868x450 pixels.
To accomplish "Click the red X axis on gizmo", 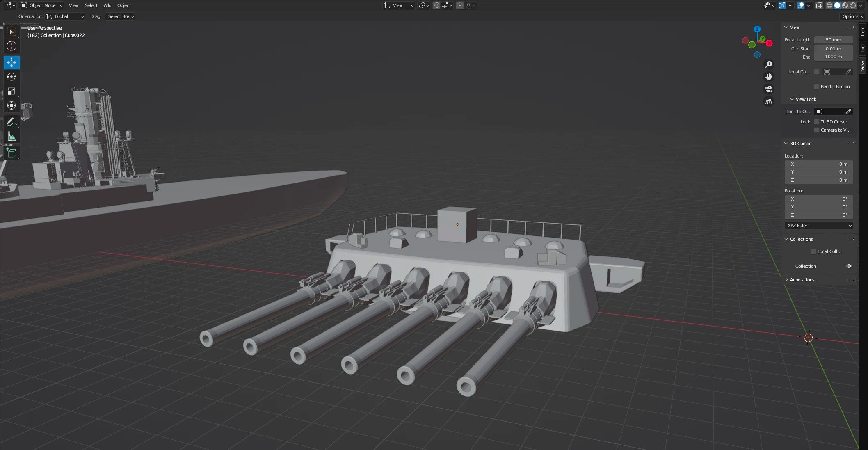I will 769,43.
